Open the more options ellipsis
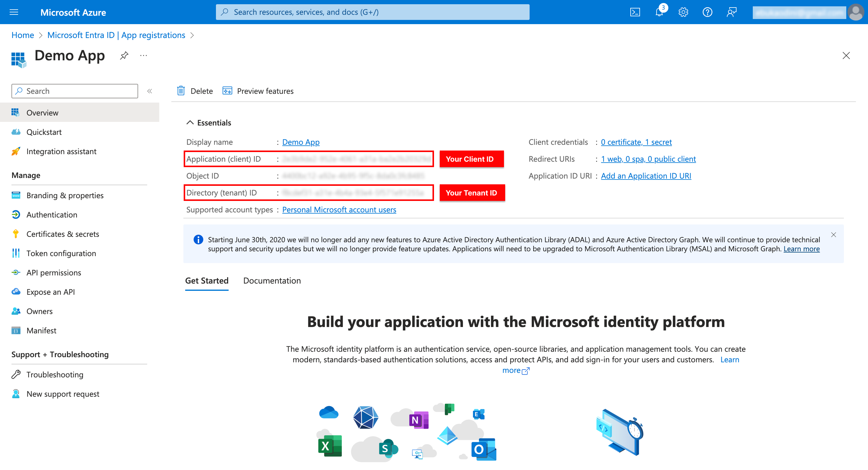Screen dimensions: 868x470 click(x=144, y=55)
